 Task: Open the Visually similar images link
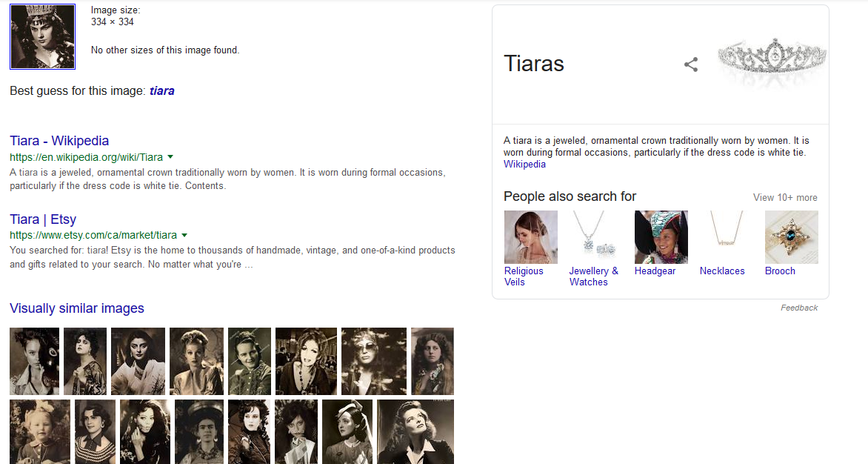[77, 308]
